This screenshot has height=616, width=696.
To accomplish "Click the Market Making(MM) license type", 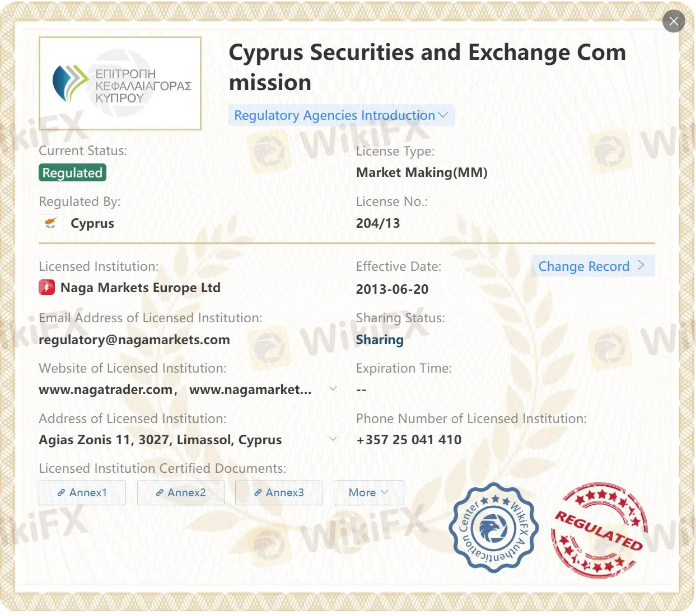I will tap(422, 172).
